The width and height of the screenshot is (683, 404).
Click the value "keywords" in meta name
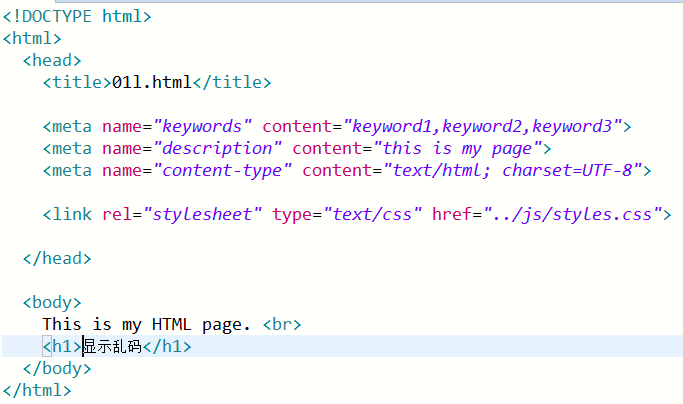(203, 127)
